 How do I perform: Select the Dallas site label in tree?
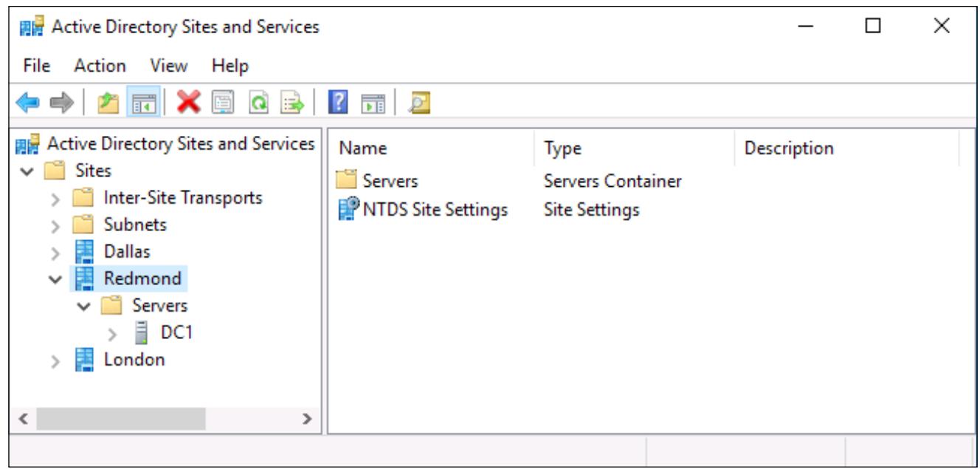pyautogui.click(x=127, y=252)
